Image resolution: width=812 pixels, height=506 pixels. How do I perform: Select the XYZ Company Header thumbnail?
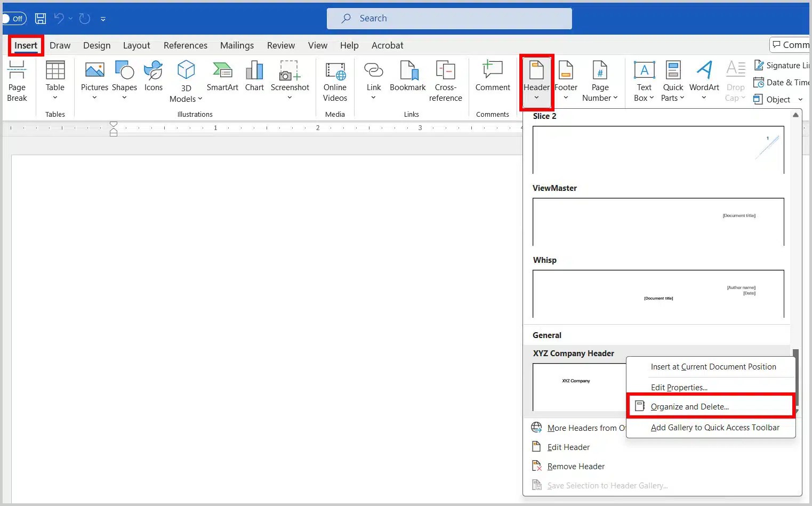coord(579,387)
